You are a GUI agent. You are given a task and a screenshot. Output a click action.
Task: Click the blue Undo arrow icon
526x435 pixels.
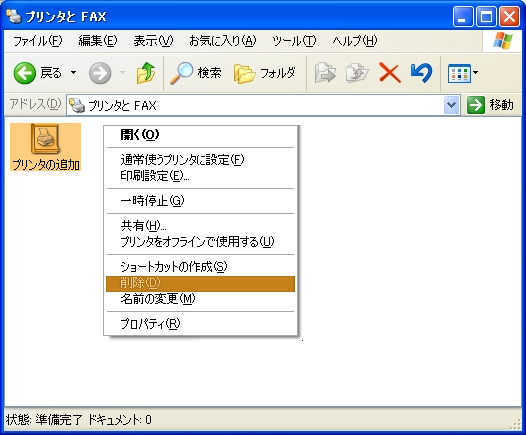coord(421,73)
